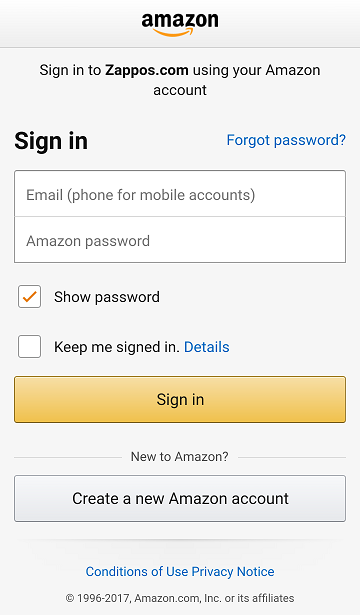
Task: Click the Keep me signed in label
Action: [116, 347]
